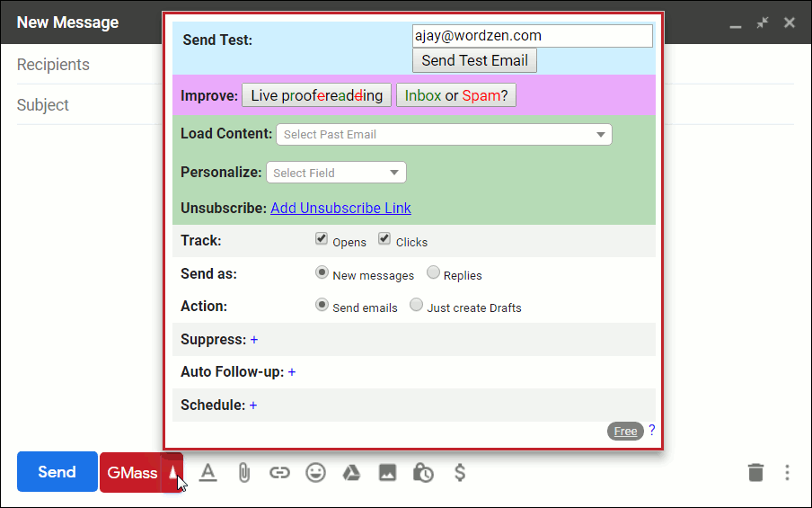Uncheck the Clicks tracking checkbox
The width and height of the screenshot is (812, 508).
point(384,240)
